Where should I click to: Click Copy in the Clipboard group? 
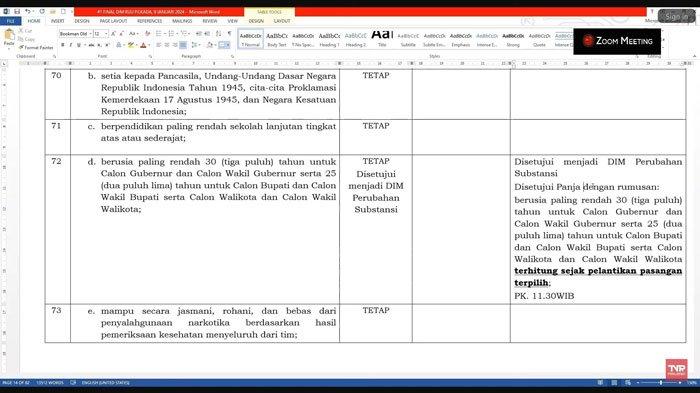click(x=25, y=39)
